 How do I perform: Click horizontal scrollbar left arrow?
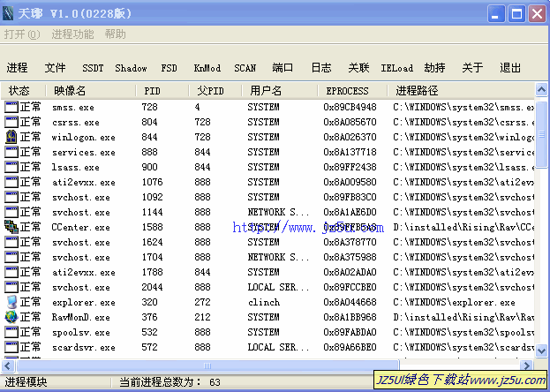coord(8,366)
